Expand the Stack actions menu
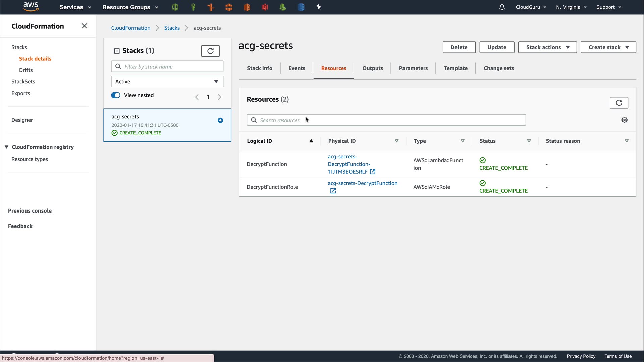644x362 pixels. pyautogui.click(x=547, y=47)
